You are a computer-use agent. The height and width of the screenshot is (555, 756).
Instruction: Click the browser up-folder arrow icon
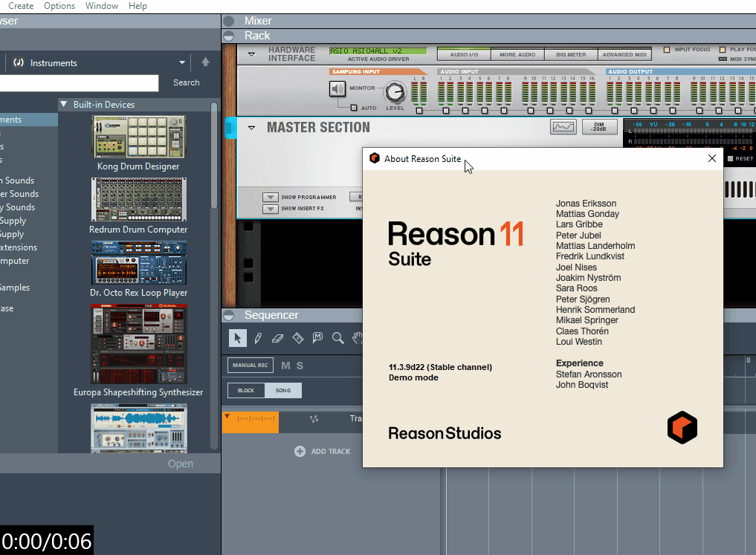click(205, 62)
